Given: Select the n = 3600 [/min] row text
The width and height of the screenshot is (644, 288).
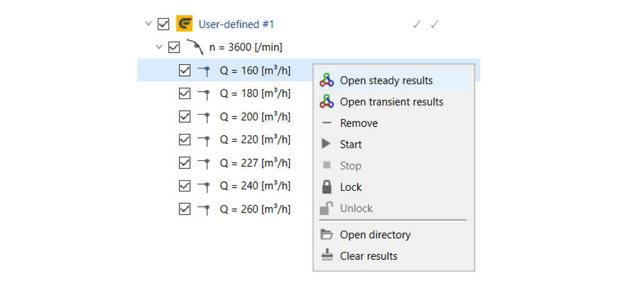Looking at the screenshot, I should click(x=246, y=47).
